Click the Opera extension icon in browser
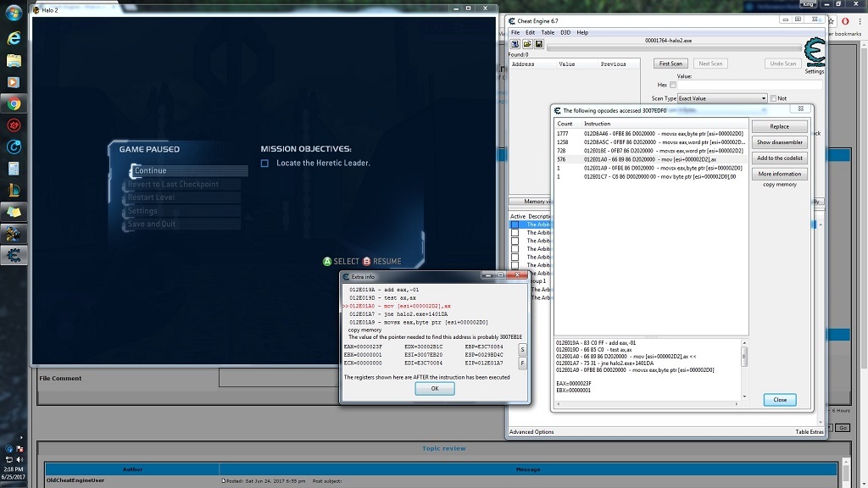868x488 pixels. (x=845, y=21)
